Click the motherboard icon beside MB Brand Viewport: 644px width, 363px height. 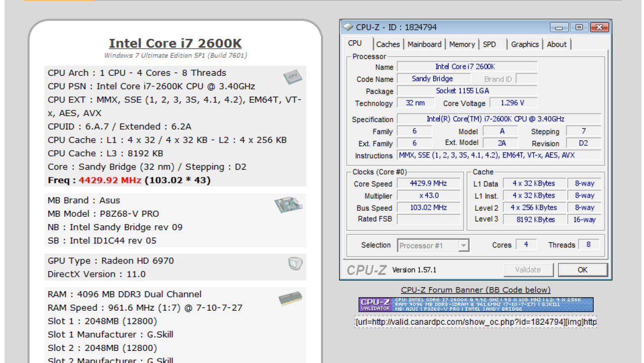(x=288, y=205)
